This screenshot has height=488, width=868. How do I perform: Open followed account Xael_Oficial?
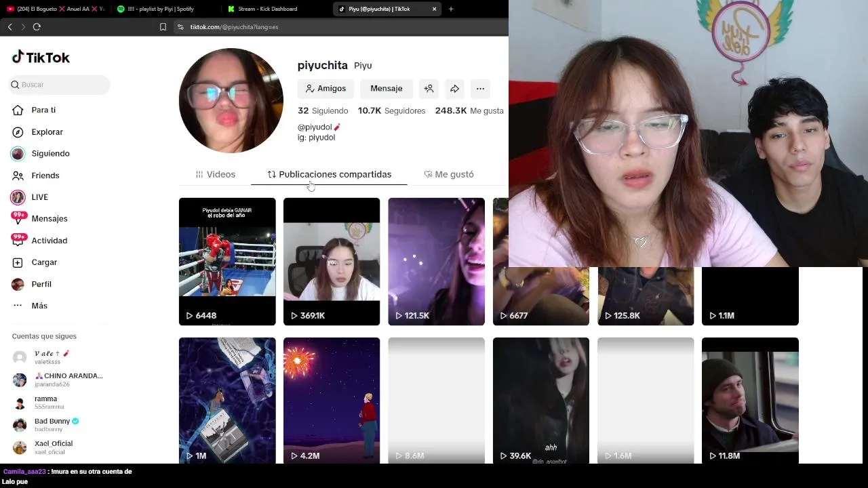[x=43, y=447]
